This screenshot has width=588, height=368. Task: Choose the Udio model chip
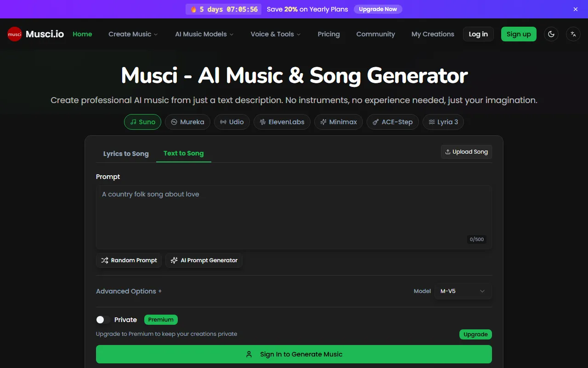[232, 122]
